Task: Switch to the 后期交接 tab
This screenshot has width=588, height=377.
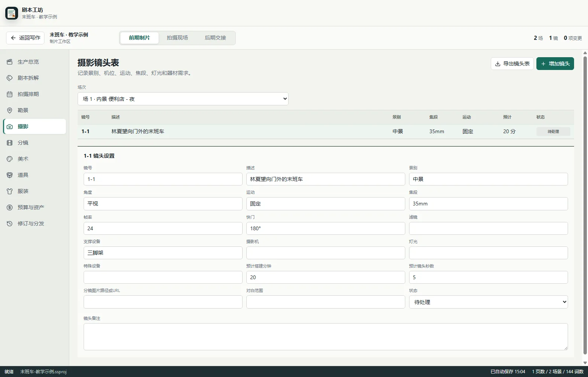Action: (215, 38)
